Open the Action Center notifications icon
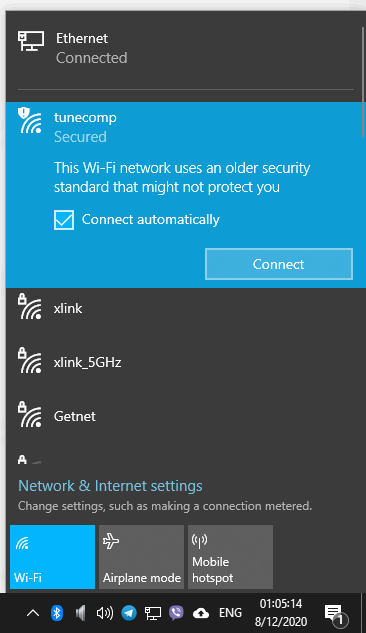The image size is (366, 633). point(336,614)
